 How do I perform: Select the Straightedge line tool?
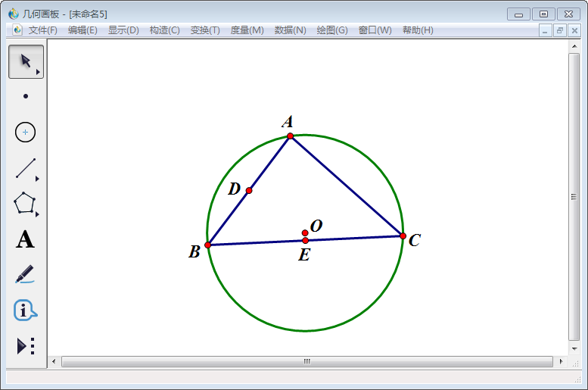[26, 168]
